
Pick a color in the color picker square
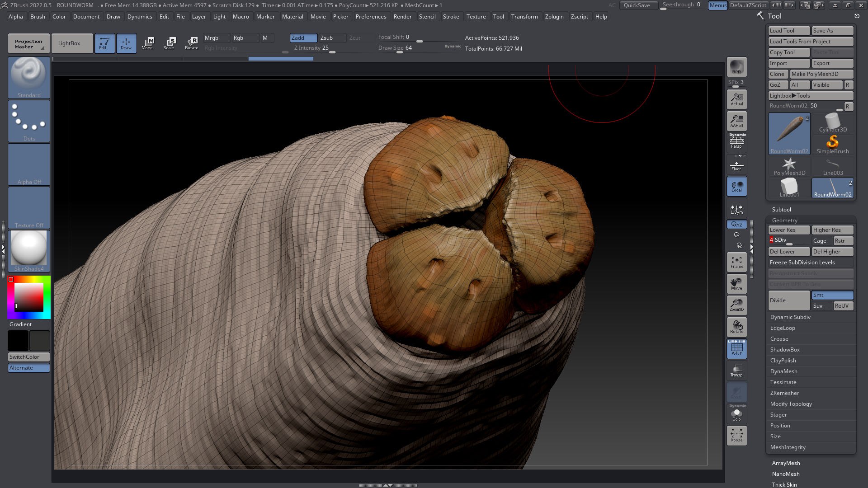[x=29, y=297]
